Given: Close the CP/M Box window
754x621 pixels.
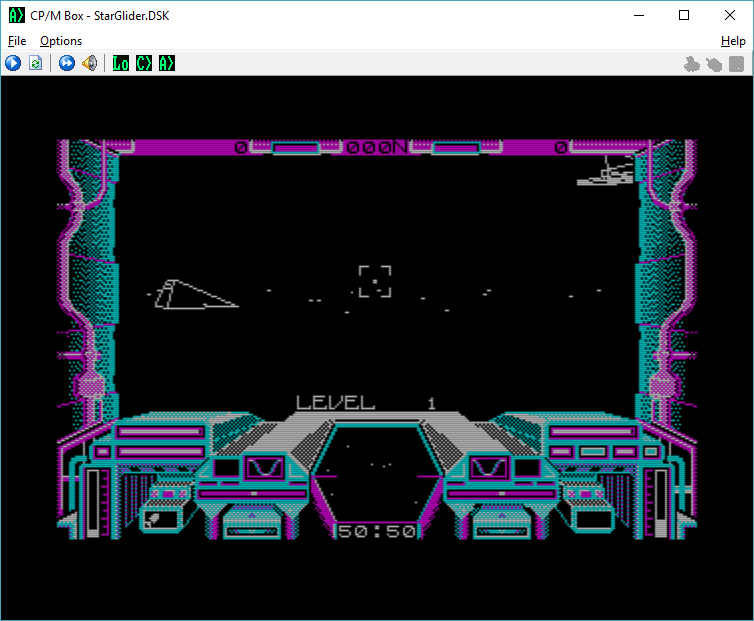Looking at the screenshot, I should pyautogui.click(x=729, y=15).
